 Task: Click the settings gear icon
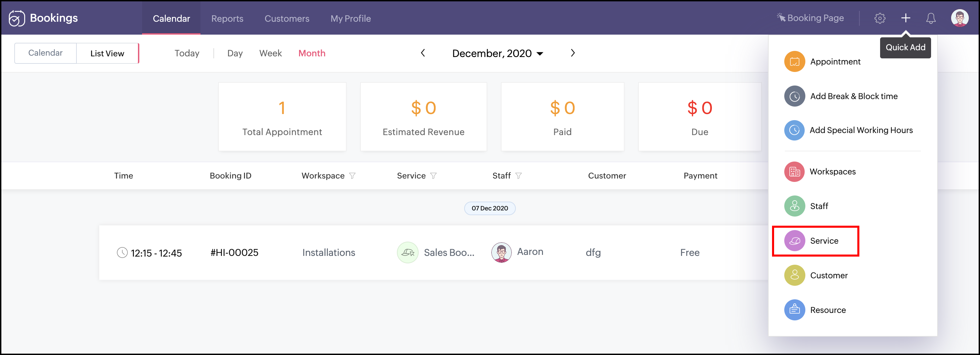(879, 18)
